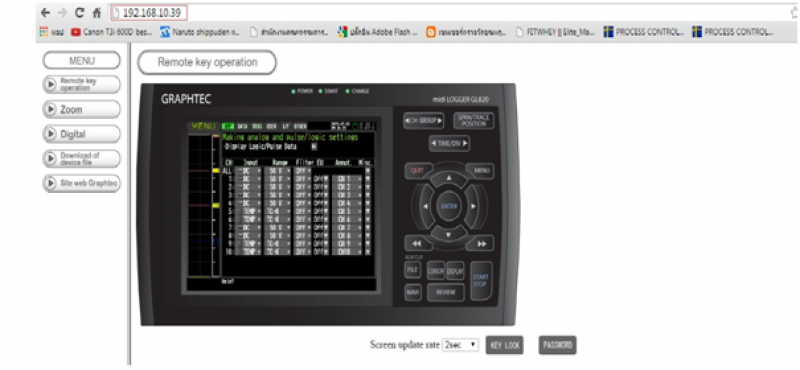Open the channel 3 EU Off dropdown
800x370 pixels.
(x=321, y=195)
